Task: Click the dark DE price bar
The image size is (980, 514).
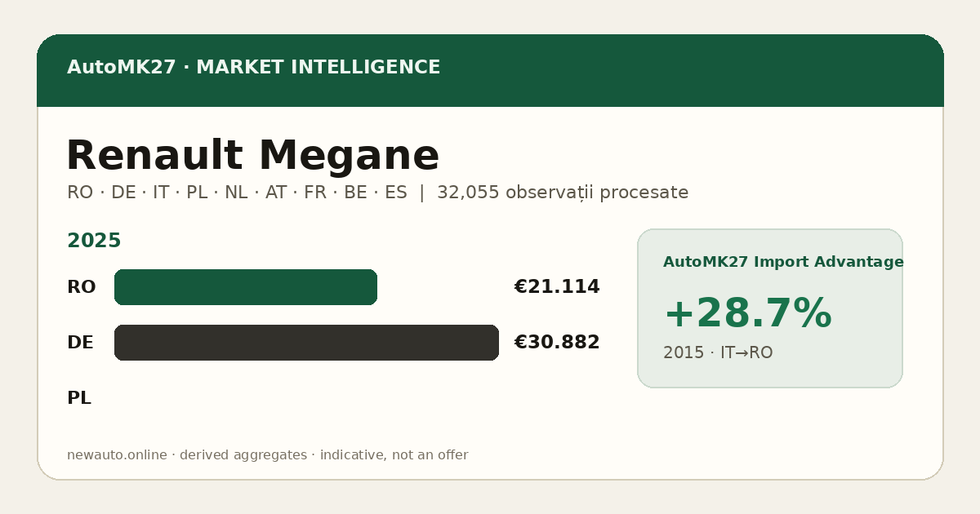Action: point(306,343)
